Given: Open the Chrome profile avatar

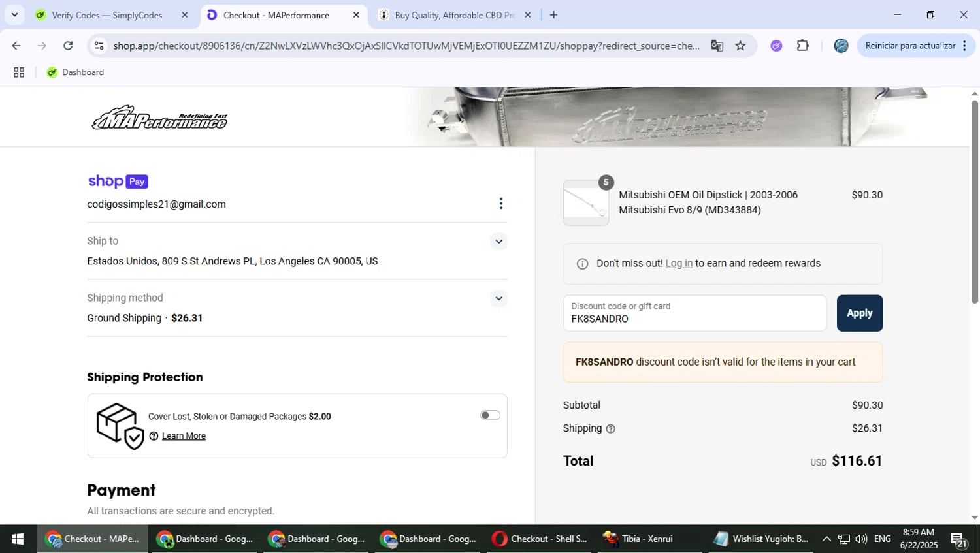Looking at the screenshot, I should (x=841, y=46).
